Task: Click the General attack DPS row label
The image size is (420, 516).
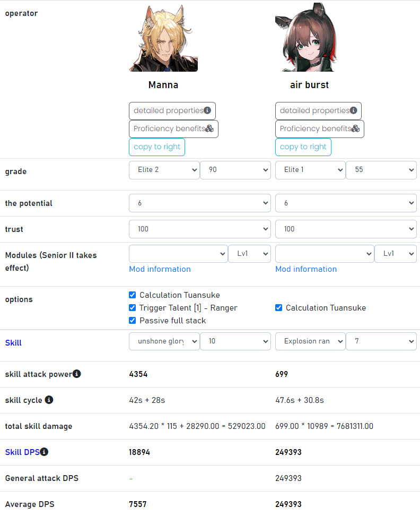Action: (42, 478)
